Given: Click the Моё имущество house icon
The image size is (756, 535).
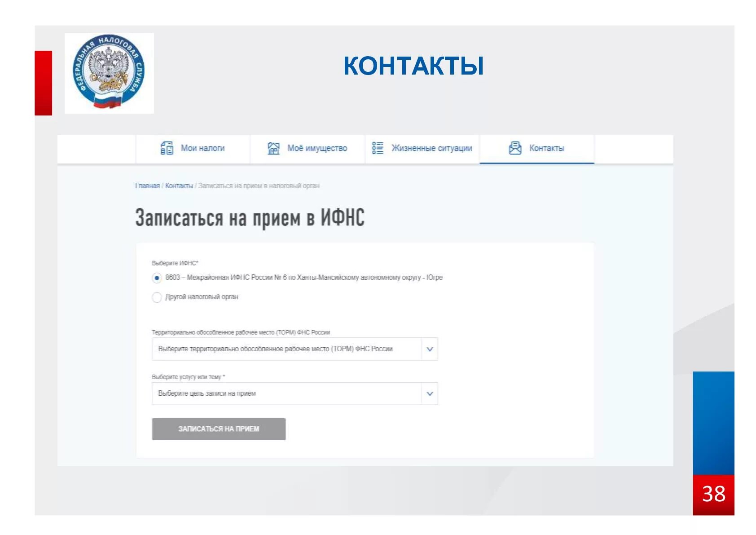Looking at the screenshot, I should tap(273, 148).
